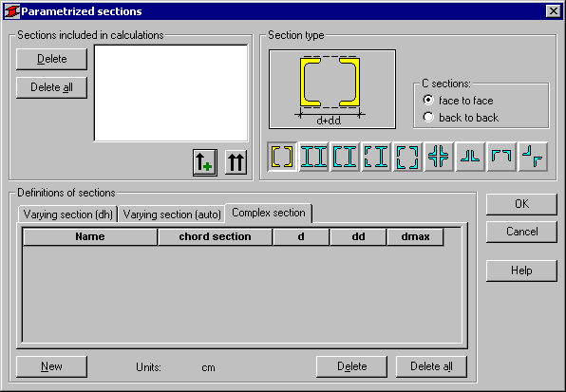This screenshot has height=392, width=566.
Task: Click the chord section column header
Action: coord(216,236)
